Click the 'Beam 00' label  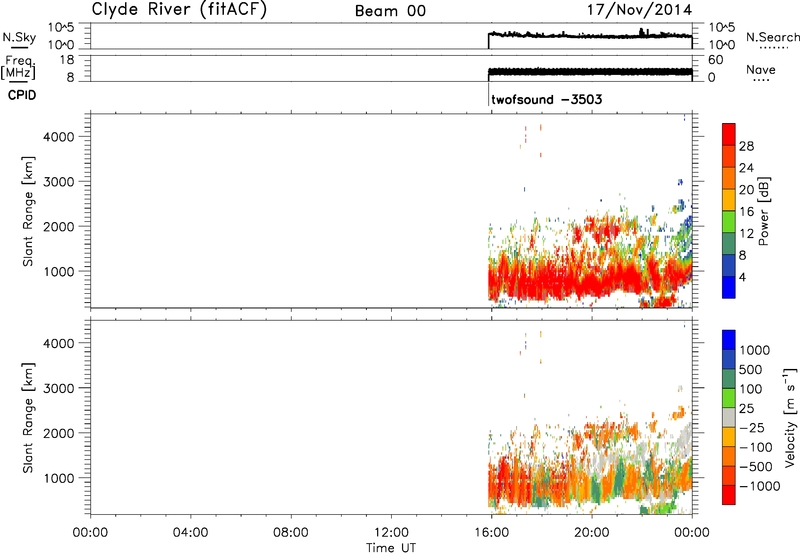click(390, 11)
